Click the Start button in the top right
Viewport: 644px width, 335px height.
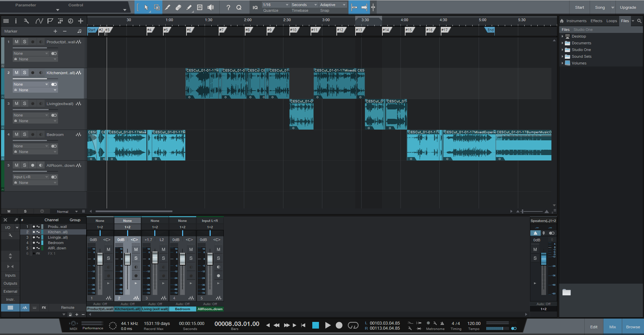point(579,7)
